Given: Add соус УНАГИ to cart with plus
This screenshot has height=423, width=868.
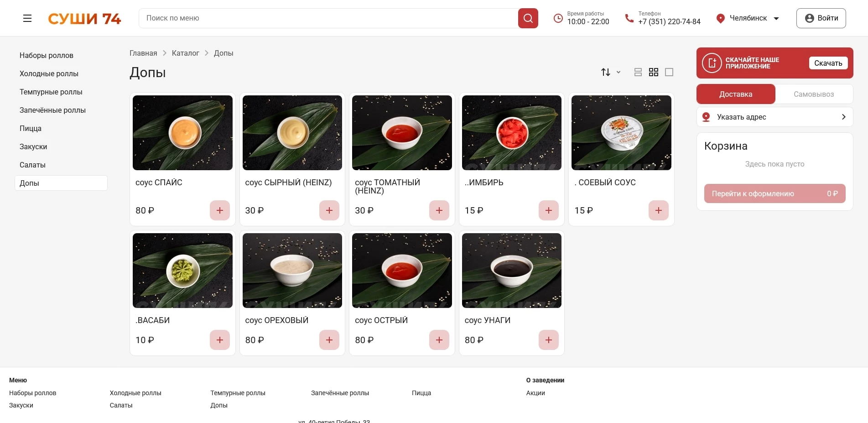Looking at the screenshot, I should point(548,340).
